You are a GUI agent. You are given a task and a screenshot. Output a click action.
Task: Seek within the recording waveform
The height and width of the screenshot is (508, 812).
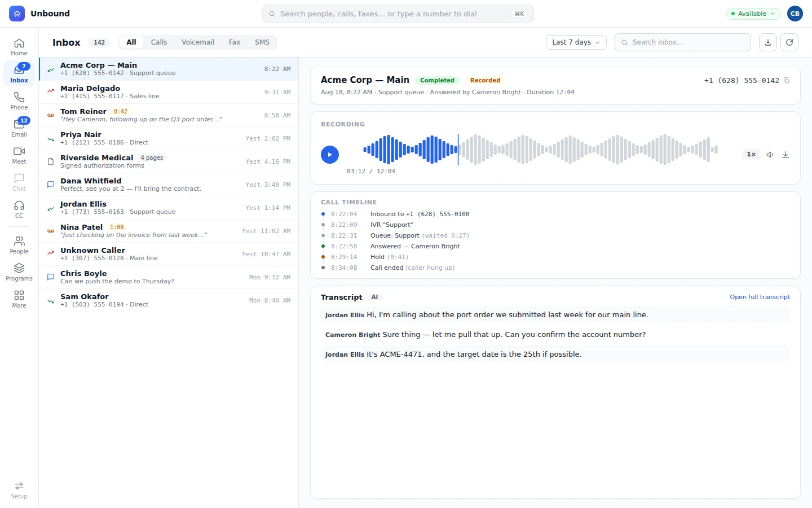[540, 150]
